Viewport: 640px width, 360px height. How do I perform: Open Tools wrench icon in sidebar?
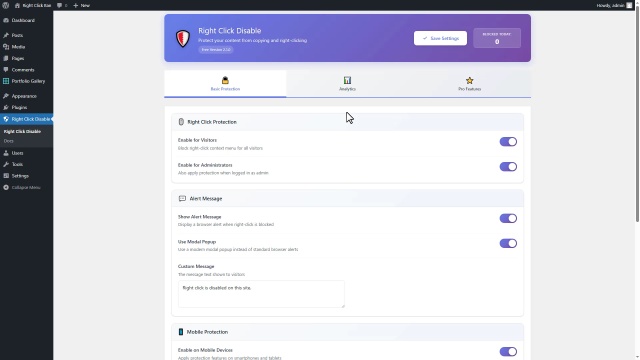tap(6, 164)
